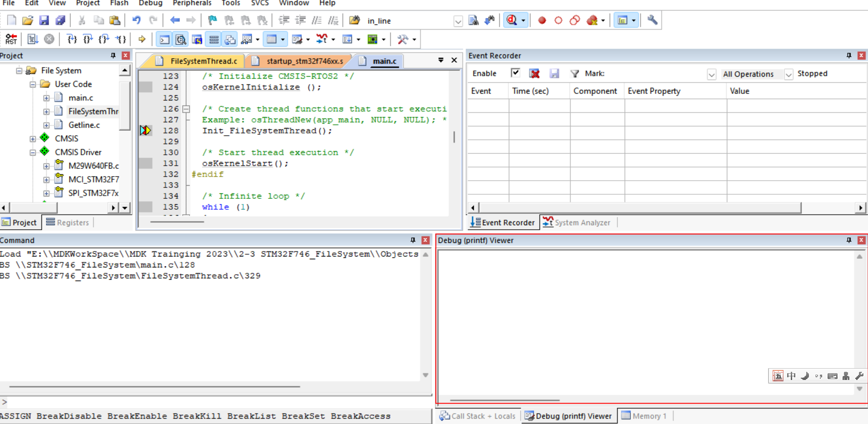868x424 pixels.
Task: Collapse the User Code folder
Action: click(33, 84)
